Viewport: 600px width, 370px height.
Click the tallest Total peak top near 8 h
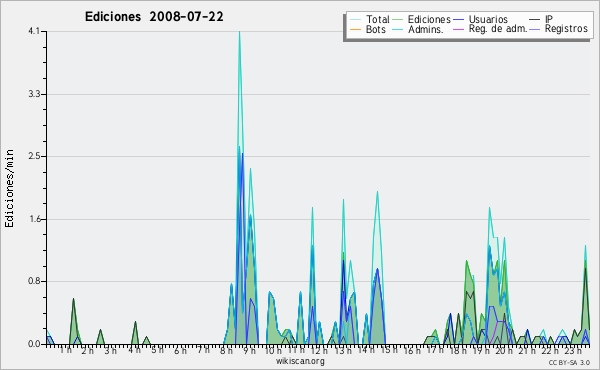[240, 32]
